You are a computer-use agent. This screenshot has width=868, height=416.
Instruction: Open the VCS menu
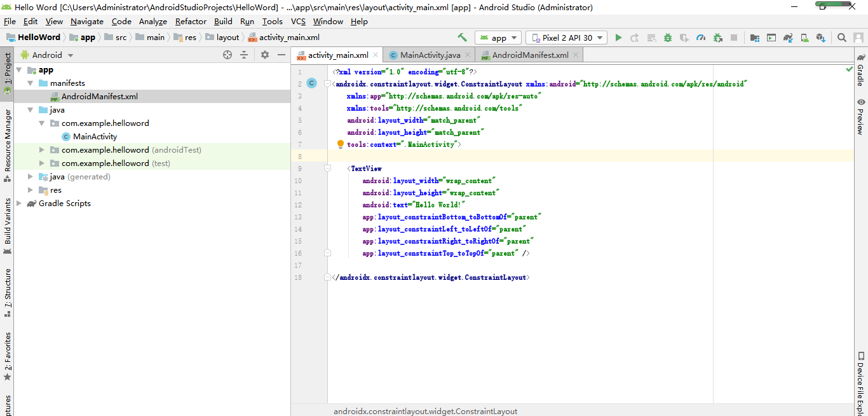pos(298,21)
